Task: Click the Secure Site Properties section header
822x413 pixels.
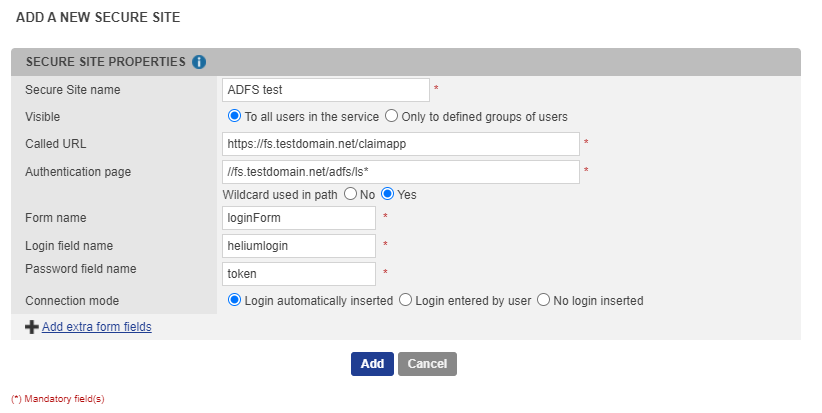Action: [105, 62]
